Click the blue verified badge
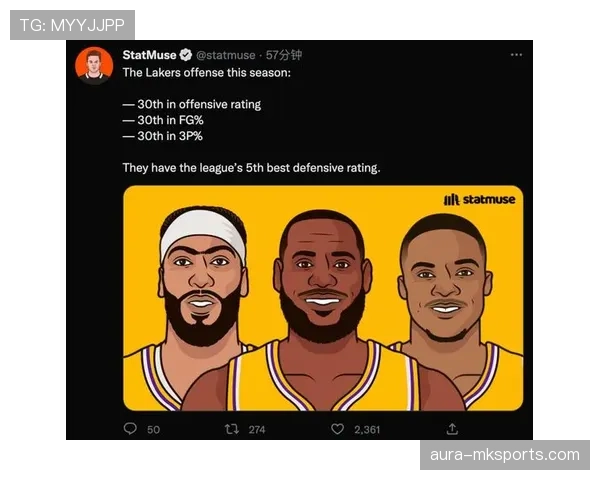This screenshot has height=480, width=600. (186, 55)
